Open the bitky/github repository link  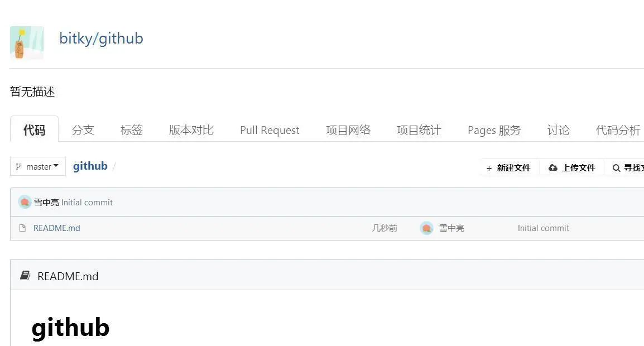pyautogui.click(x=101, y=38)
